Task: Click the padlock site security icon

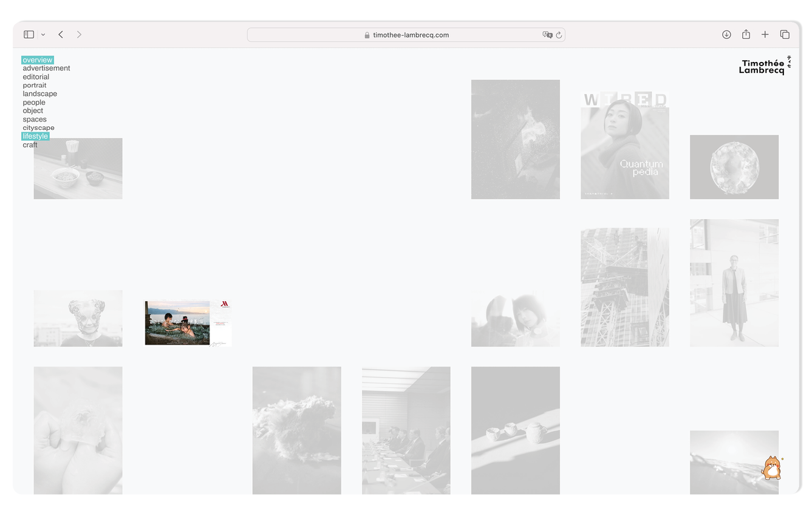Action: pos(367,35)
